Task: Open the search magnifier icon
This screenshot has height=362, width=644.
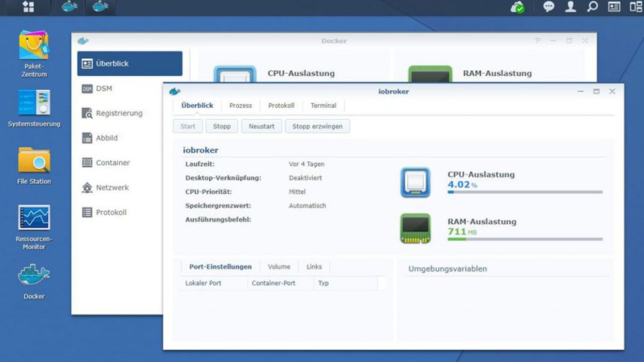Action: point(592,7)
